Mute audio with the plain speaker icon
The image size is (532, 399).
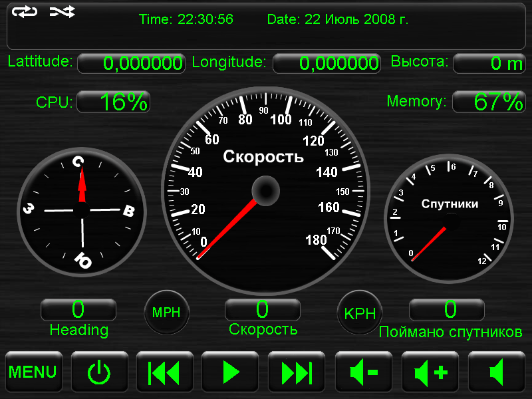496,372
